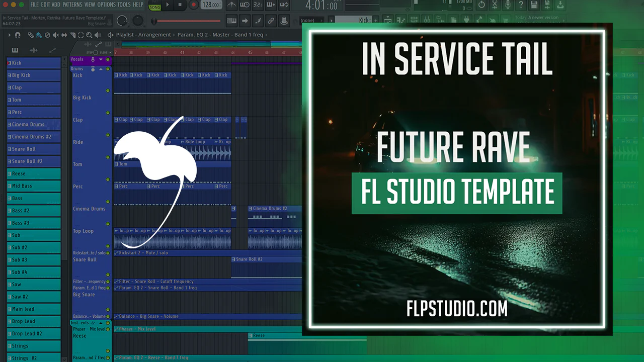Viewport: 644px width, 362px height.
Task: Collapse the Instruments track group arrow
Action: [101, 323]
